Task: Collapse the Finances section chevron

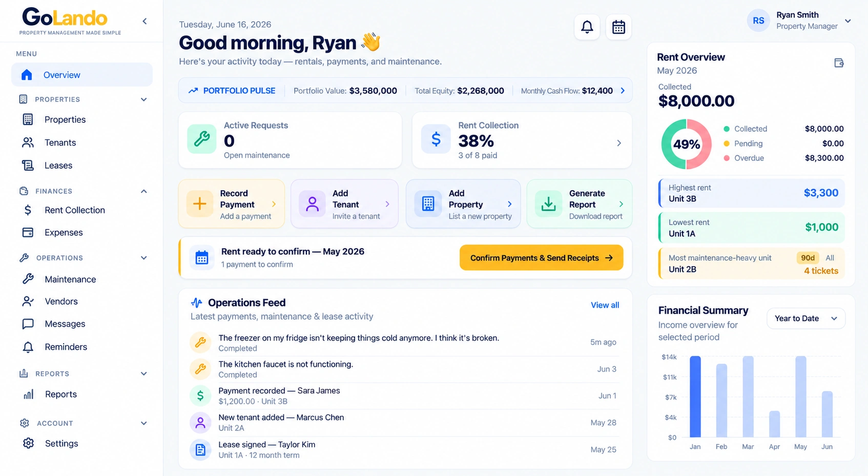Action: [x=144, y=191]
